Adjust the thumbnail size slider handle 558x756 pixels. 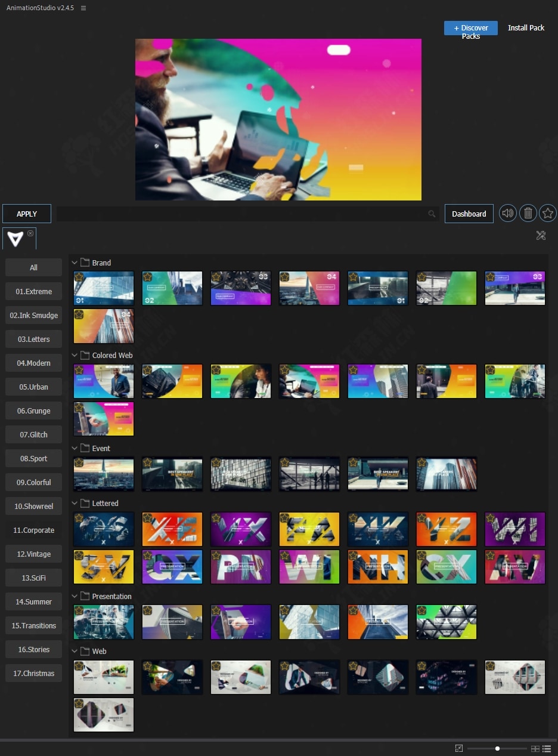tap(497, 748)
